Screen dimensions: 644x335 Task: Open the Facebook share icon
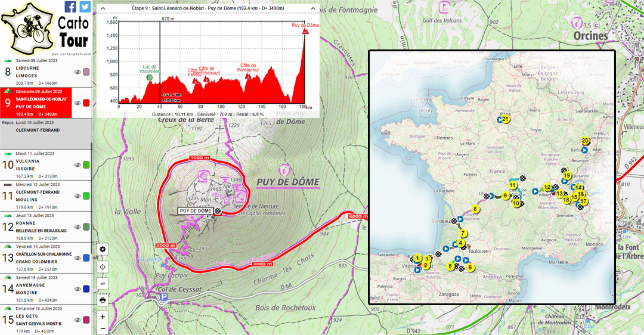pos(70,7)
